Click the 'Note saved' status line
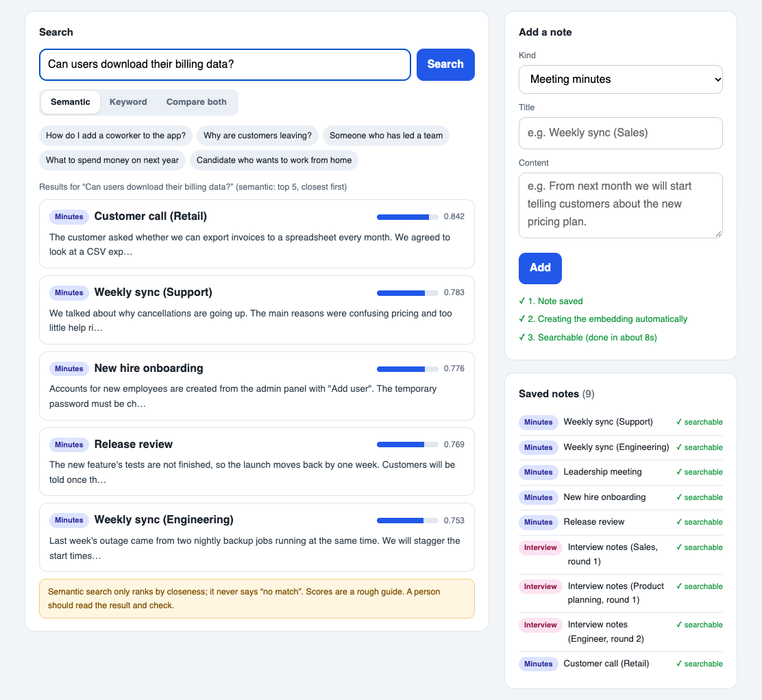This screenshot has height=700, width=762. click(x=551, y=301)
